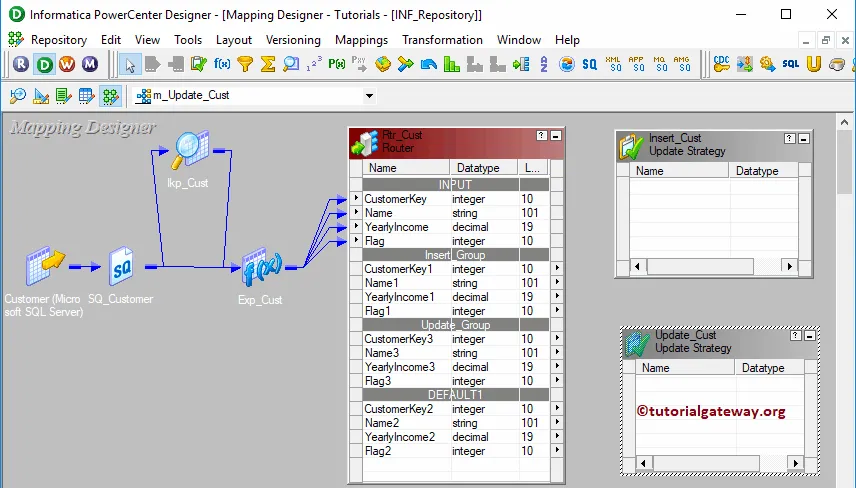Pick the Filter funnel transformation icon
Viewport: 856px width, 488px height.
245,64
